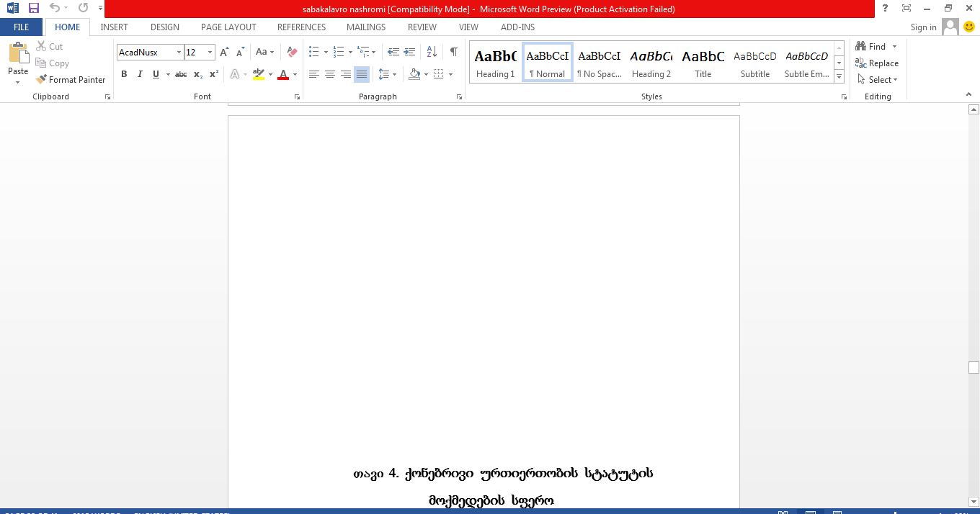Toggle Italic formatting
Viewport: 980px width, 514px height.
pyautogui.click(x=140, y=74)
